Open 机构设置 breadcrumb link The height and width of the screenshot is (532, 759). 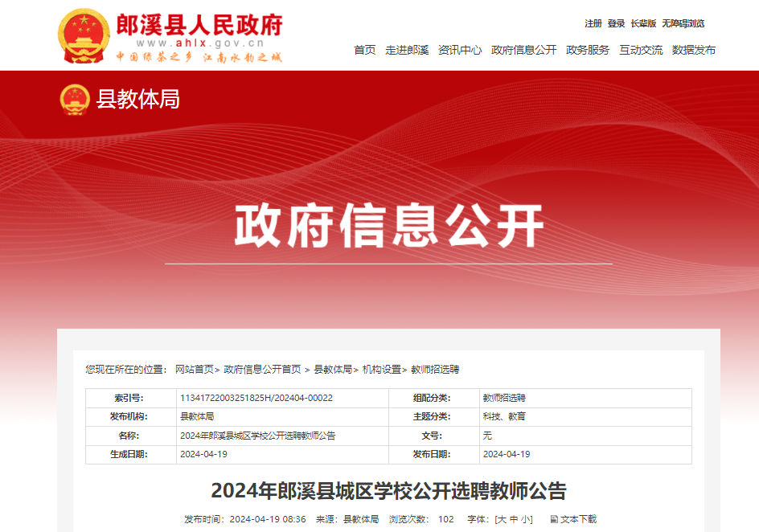click(381, 370)
